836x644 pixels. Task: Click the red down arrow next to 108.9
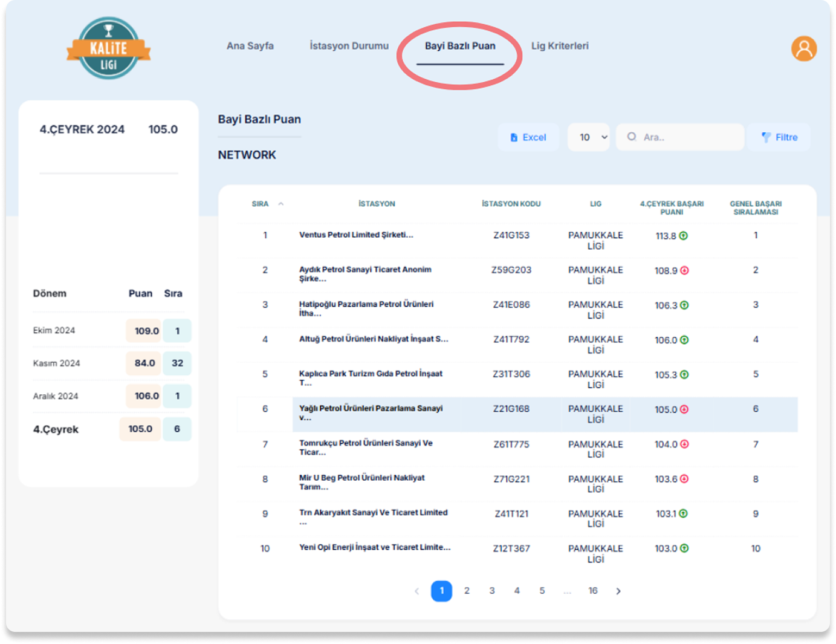[x=684, y=271]
